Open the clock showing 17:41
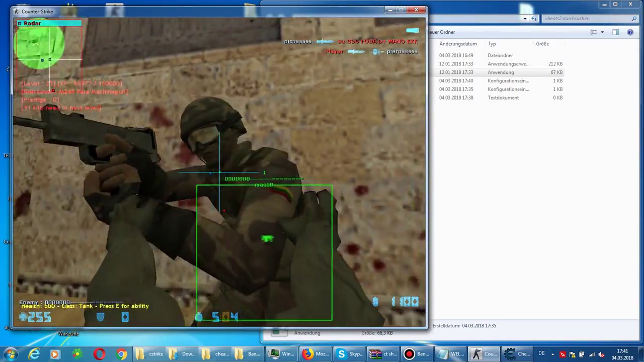 [x=622, y=354]
